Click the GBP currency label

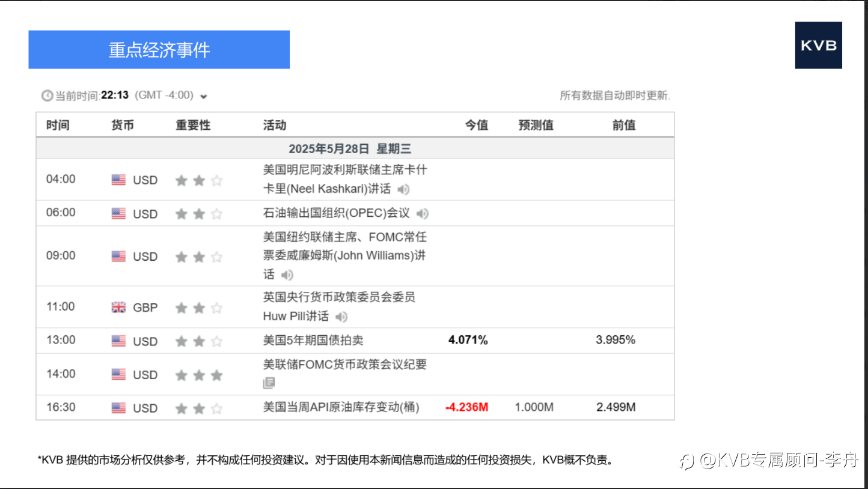tap(145, 308)
